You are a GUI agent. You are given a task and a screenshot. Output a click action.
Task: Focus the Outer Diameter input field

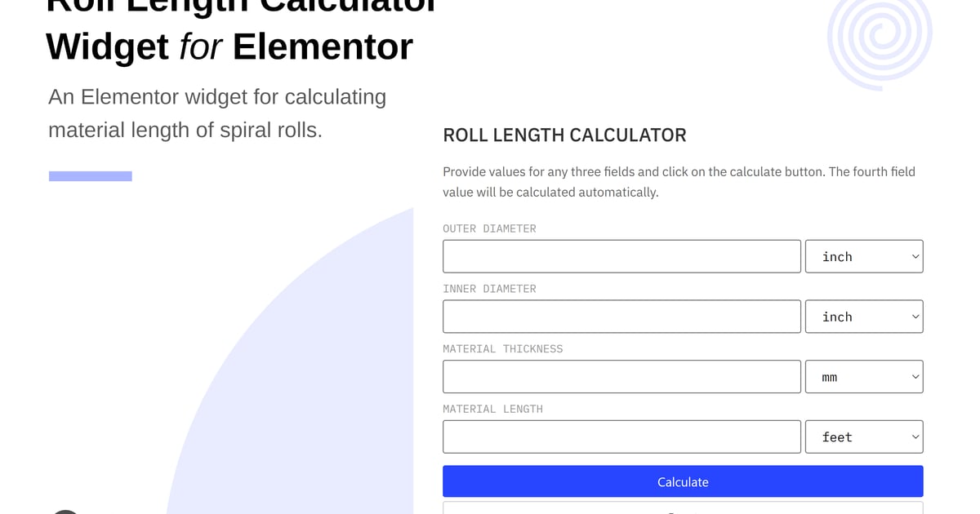pos(621,256)
